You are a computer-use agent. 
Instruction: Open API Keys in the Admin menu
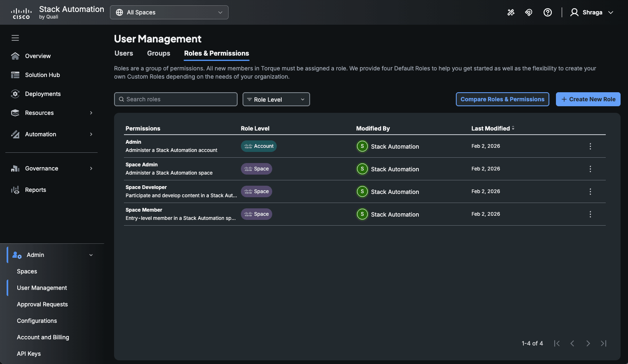(x=29, y=354)
